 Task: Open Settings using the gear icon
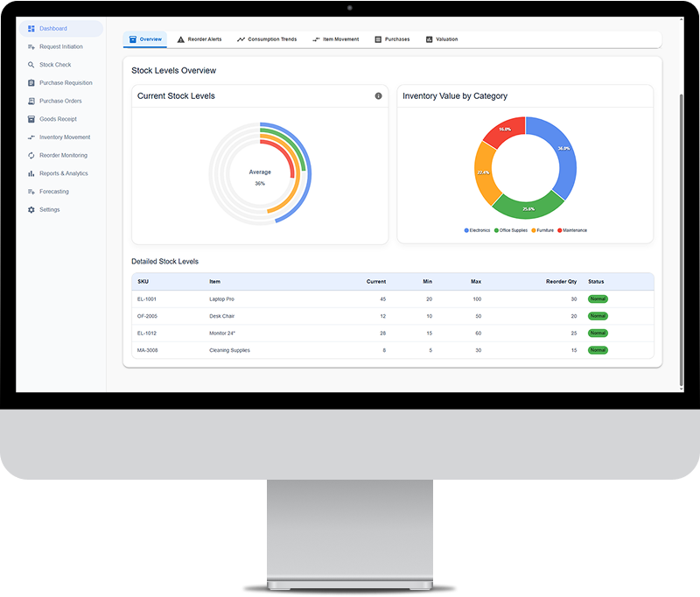(31, 209)
